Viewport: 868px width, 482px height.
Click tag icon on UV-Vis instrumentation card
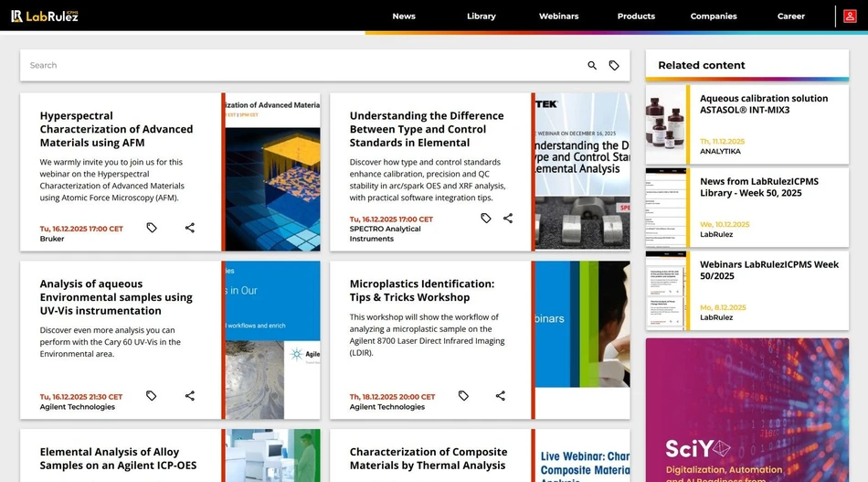tap(151, 396)
